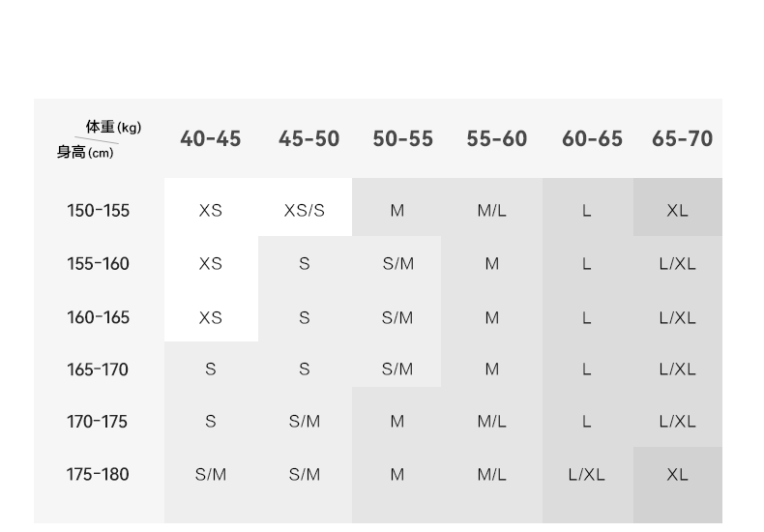Image resolution: width=764 pixels, height=532 pixels.
Task: Click S/M cell in the 165-170 row
Action: click(397, 369)
